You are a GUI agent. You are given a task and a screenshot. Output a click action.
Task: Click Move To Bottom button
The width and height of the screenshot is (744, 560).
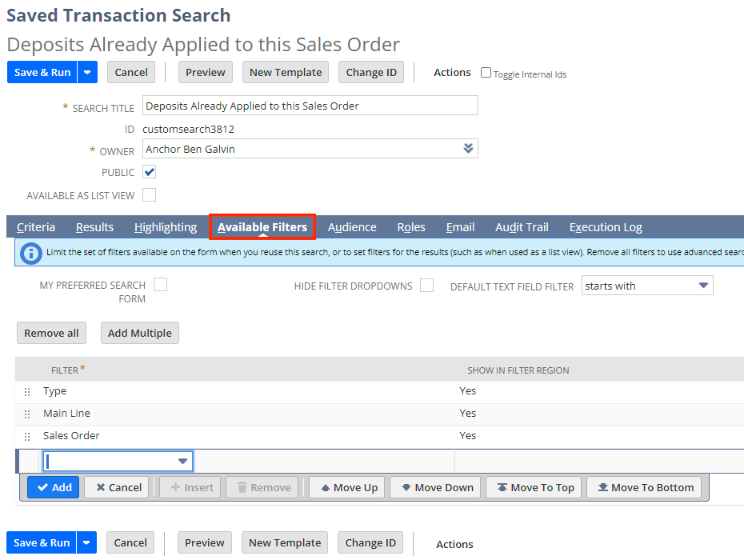[646, 487]
